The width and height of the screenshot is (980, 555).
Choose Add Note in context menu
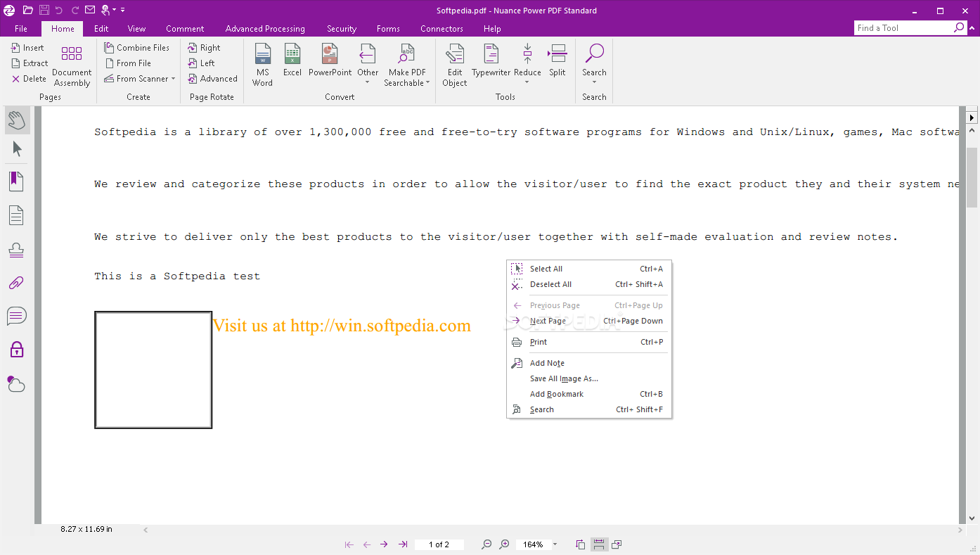[x=589, y=363]
